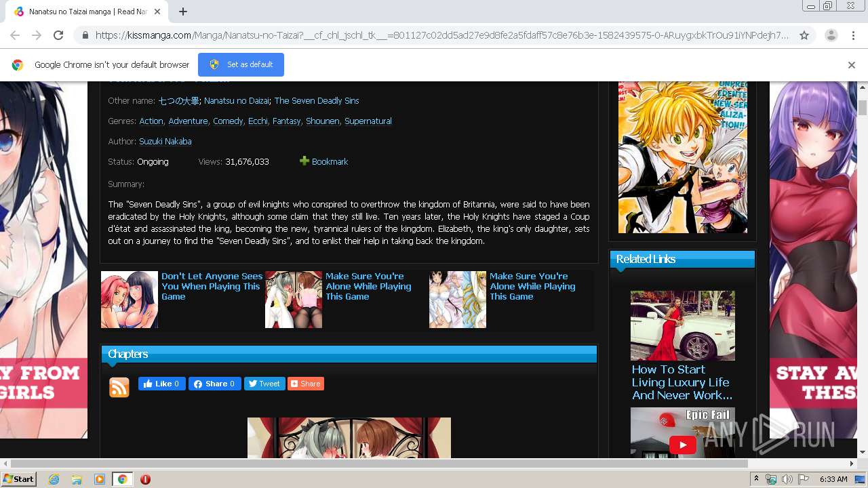
Task: Dismiss the default browser infobar
Action: coord(851,65)
